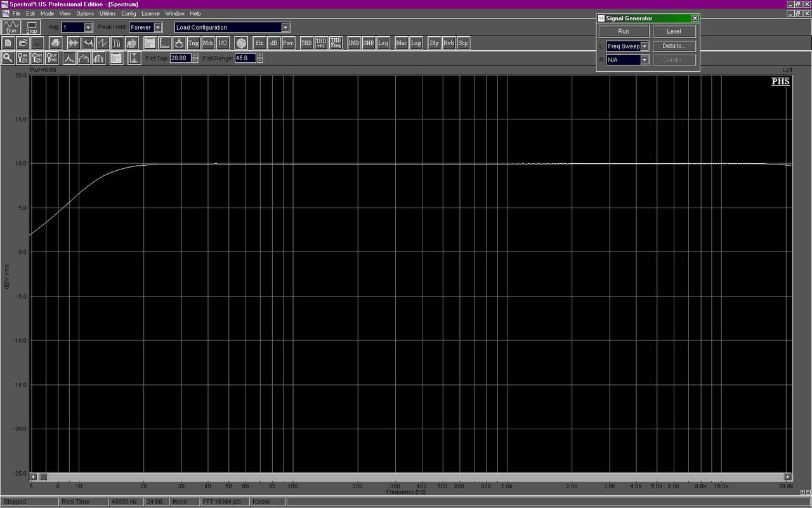The width and height of the screenshot is (812, 508).
Task: Click the THD+N utility button
Action: [321, 43]
